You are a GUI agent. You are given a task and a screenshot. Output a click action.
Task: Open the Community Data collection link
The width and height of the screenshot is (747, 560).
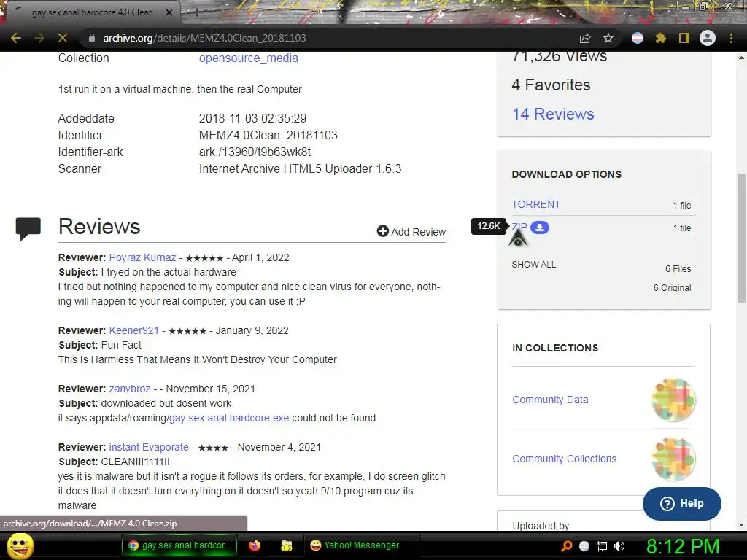tap(550, 400)
